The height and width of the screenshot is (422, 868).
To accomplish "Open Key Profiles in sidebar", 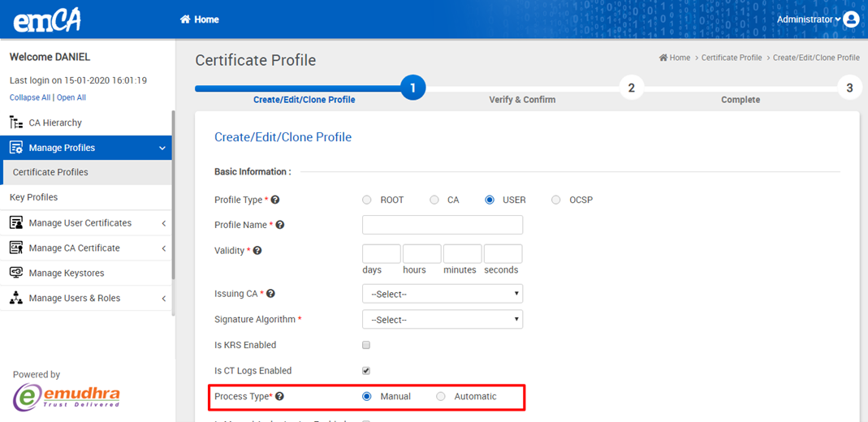I will point(33,197).
